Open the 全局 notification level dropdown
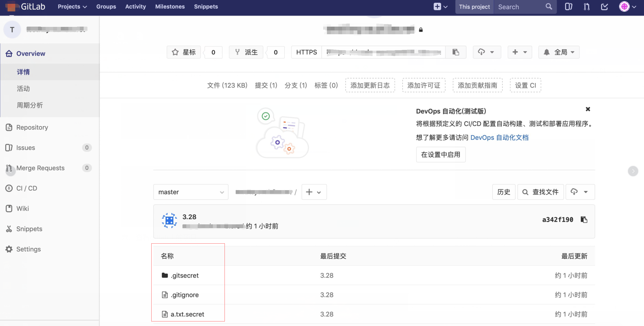The image size is (644, 326). coord(559,52)
